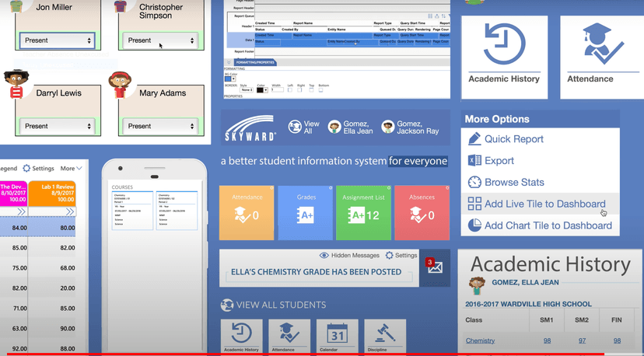Toggle the Left border option
The width and height of the screenshot is (644, 356).
click(290, 89)
